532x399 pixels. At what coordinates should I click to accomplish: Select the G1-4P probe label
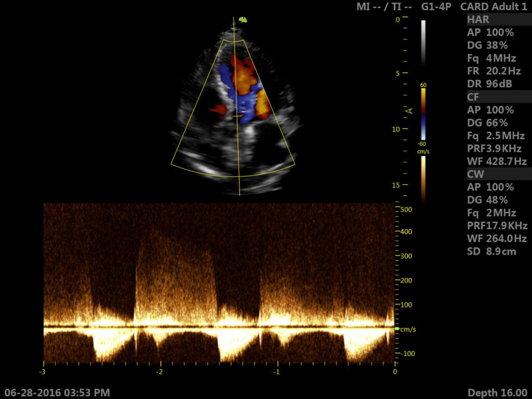pyautogui.click(x=436, y=7)
